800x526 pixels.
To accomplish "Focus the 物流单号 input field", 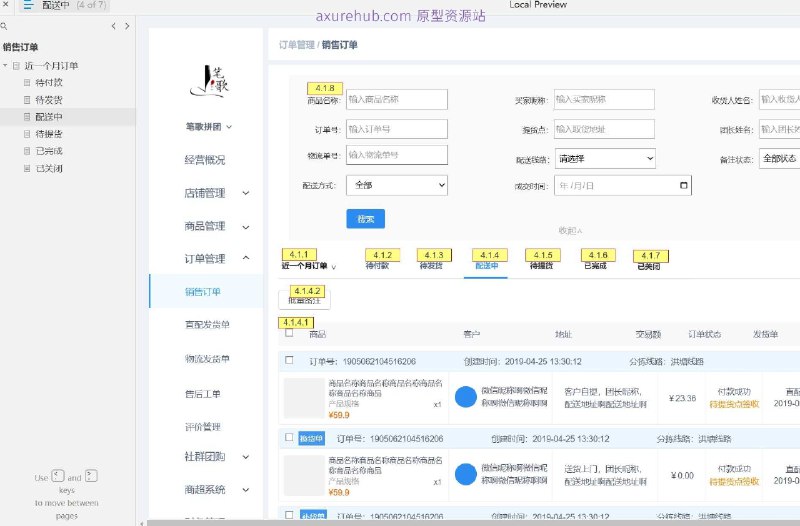I will [x=397, y=155].
